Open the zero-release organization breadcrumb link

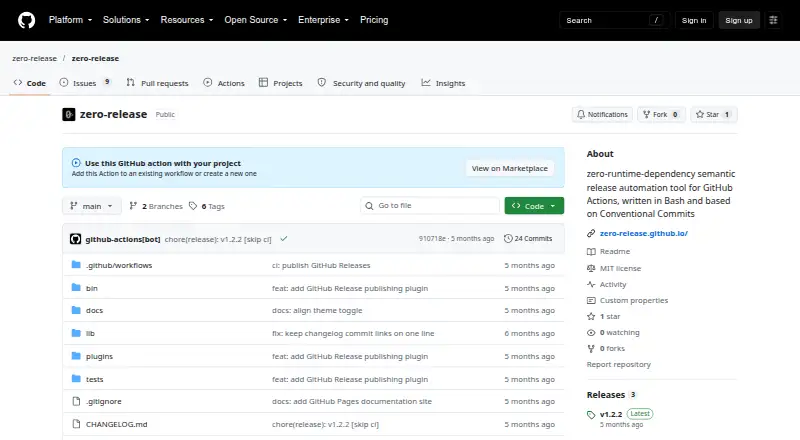click(x=35, y=58)
